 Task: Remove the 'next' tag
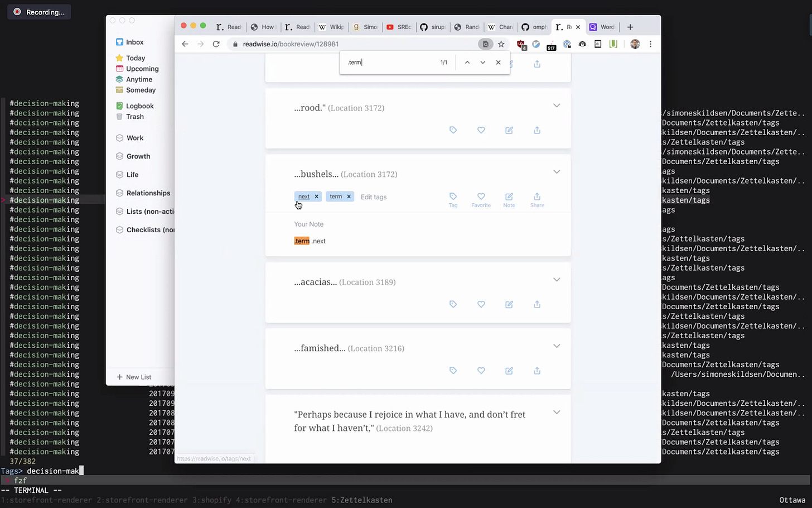[x=316, y=197]
